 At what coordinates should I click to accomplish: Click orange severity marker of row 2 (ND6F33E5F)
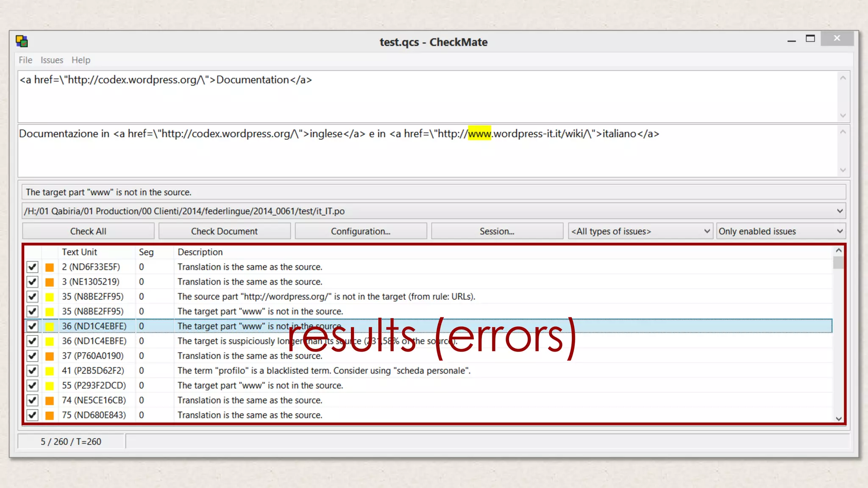(x=50, y=267)
